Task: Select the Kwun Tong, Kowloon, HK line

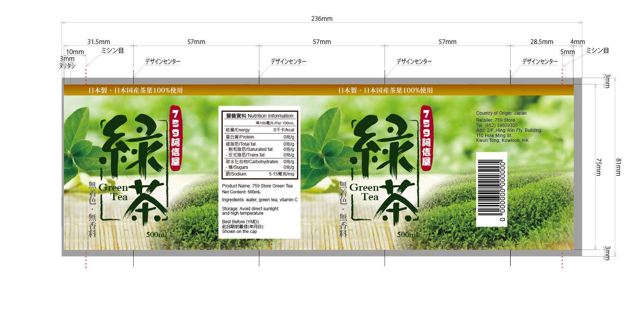Action: click(503, 140)
